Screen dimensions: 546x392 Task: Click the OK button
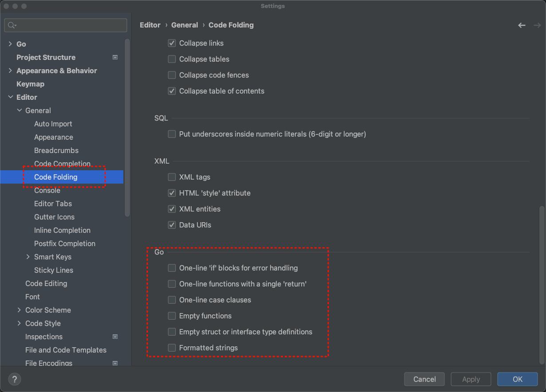517,379
